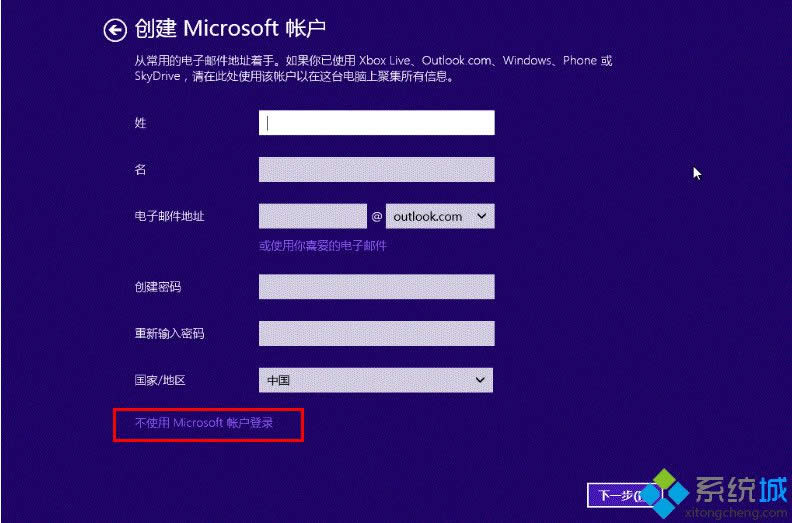Click the 或使用你喜爱的电子邮件 link
The image size is (792, 523).
coord(323,246)
